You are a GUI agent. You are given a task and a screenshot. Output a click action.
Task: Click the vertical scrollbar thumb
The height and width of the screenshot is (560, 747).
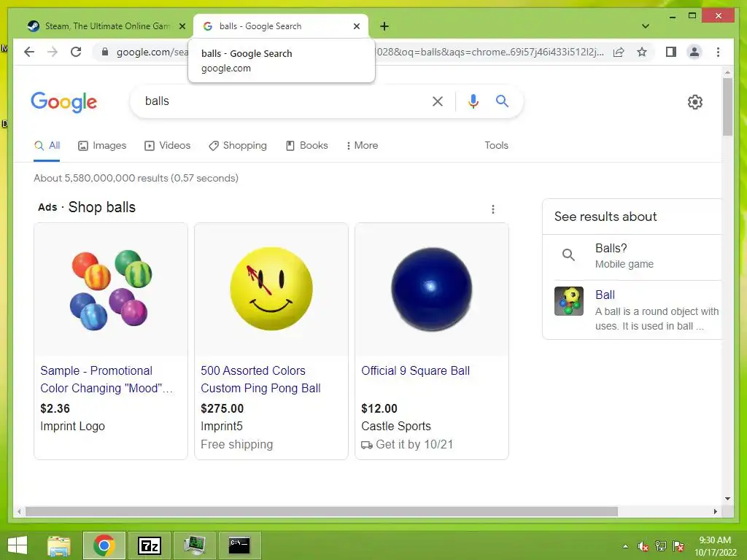[x=727, y=106]
